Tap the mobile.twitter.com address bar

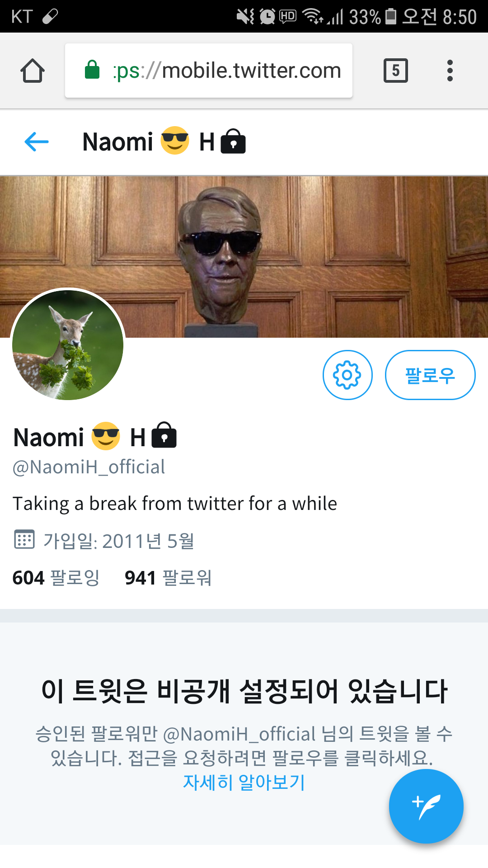click(209, 71)
